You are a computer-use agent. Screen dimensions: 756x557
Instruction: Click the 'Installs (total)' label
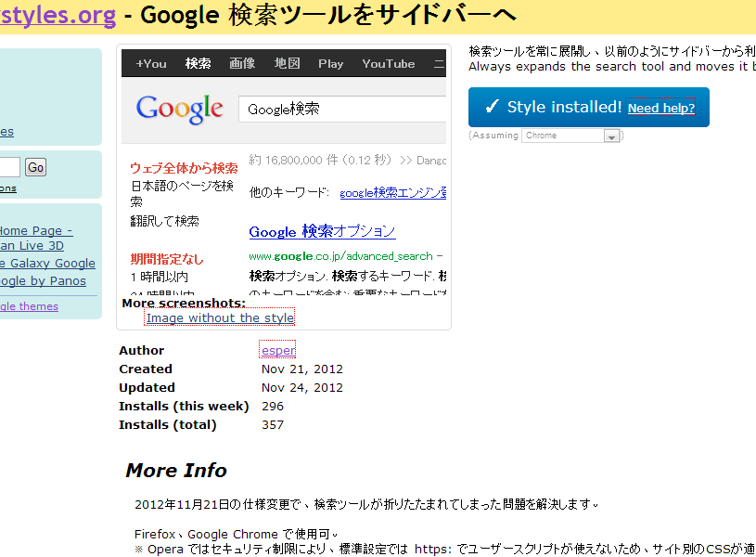click(x=168, y=425)
